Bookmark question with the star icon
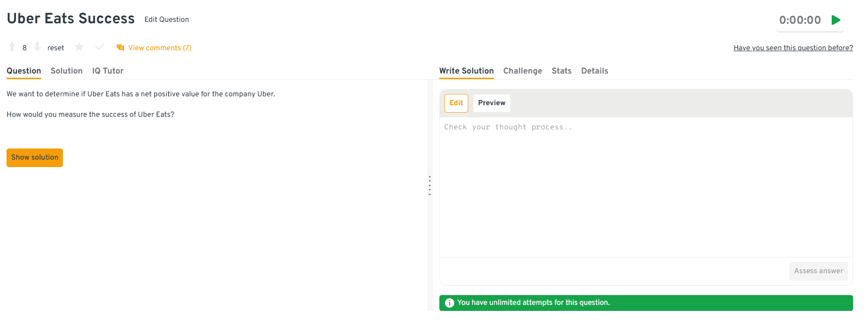The image size is (868, 323). tap(79, 47)
